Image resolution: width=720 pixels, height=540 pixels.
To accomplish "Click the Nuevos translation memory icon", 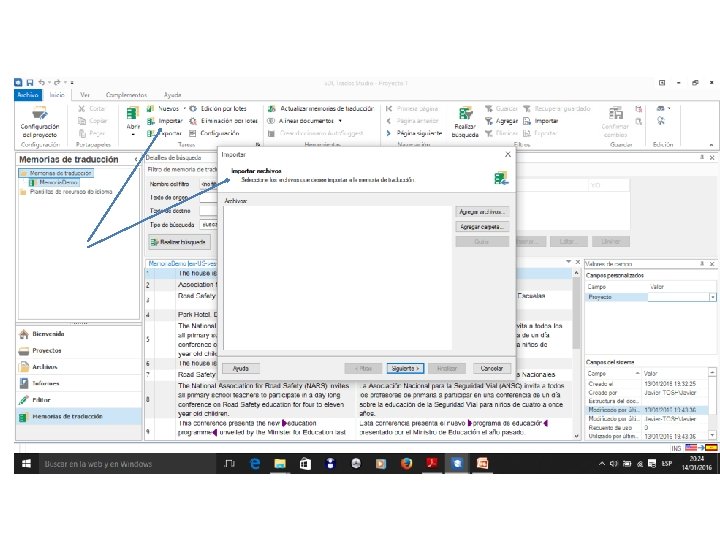I will 150,109.
